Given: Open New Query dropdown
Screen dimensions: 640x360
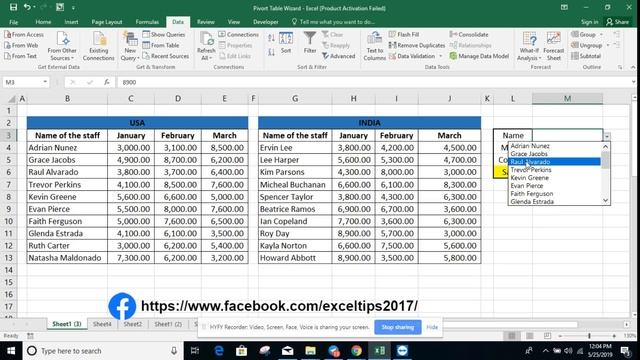Looking at the screenshot, I should 130,46.
